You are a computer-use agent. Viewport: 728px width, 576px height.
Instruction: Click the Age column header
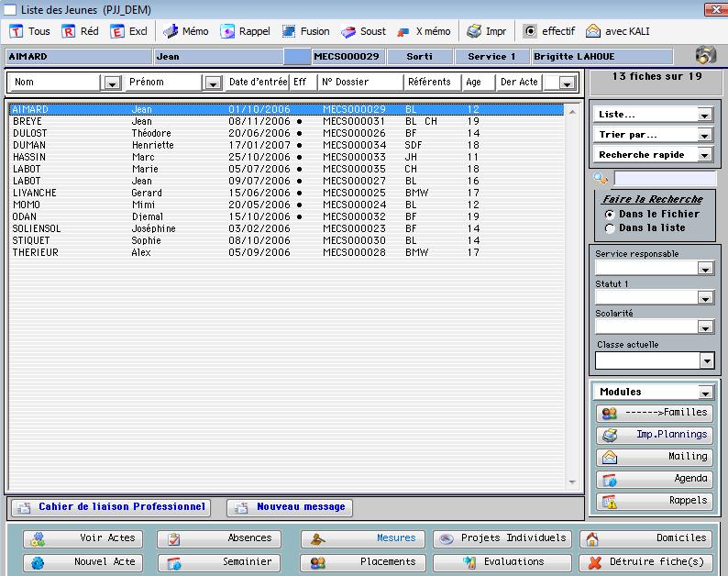coord(478,83)
